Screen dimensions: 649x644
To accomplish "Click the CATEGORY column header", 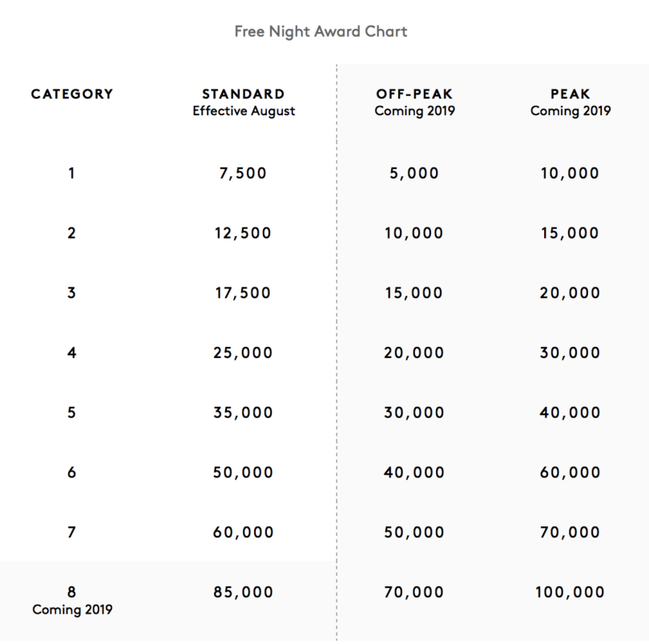I will (x=72, y=94).
